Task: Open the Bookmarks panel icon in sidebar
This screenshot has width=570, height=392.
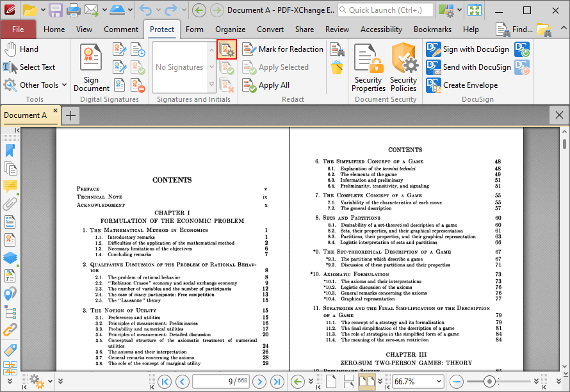Action: point(9,150)
